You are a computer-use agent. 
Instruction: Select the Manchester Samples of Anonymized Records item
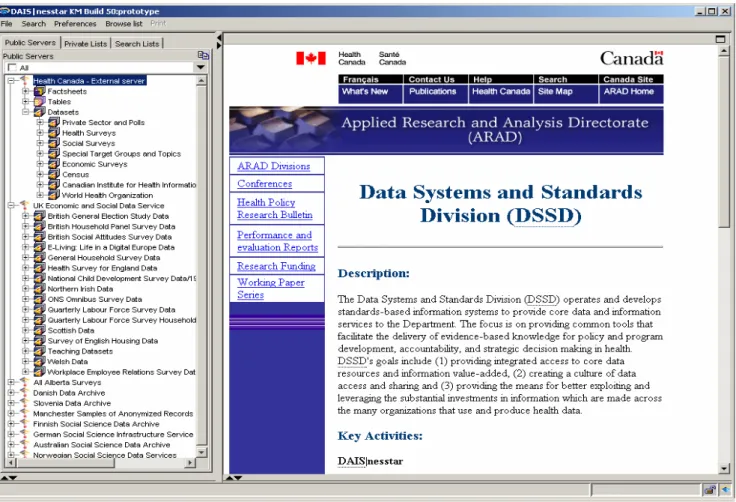coord(113,413)
